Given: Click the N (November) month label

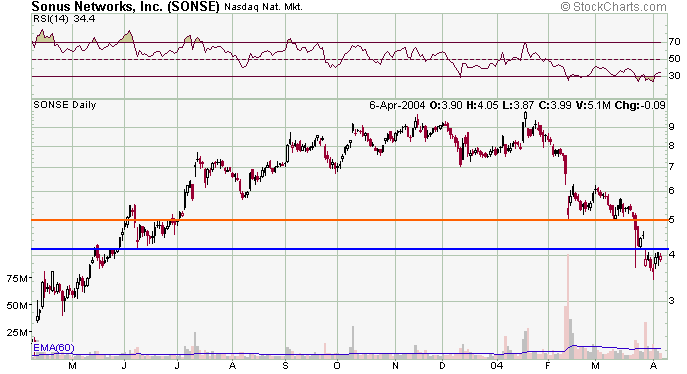Looking at the screenshot, I should click(x=395, y=365).
